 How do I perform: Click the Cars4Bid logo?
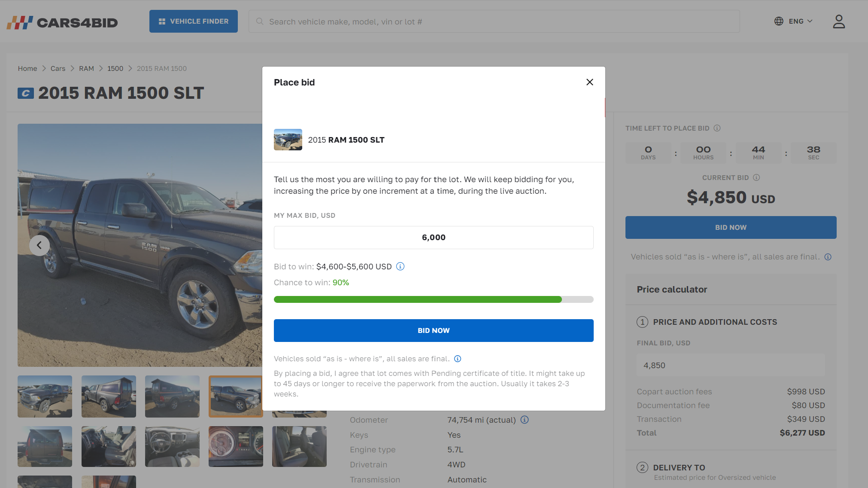pos(62,22)
